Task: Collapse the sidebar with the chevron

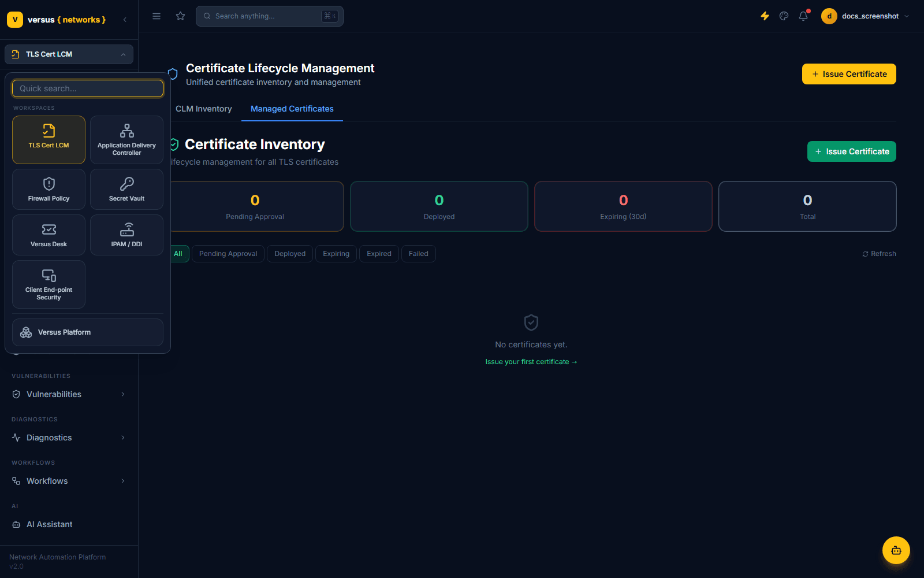Action: click(x=125, y=20)
